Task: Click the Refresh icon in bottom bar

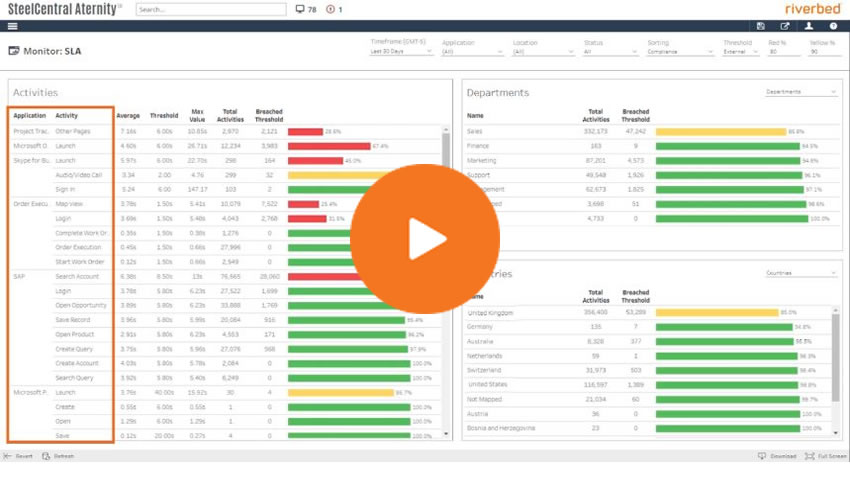Action: (46, 456)
